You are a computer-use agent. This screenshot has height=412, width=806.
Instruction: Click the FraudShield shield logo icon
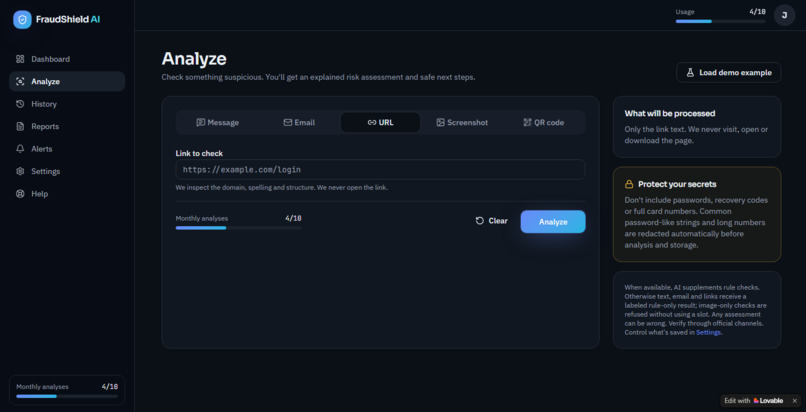[22, 20]
